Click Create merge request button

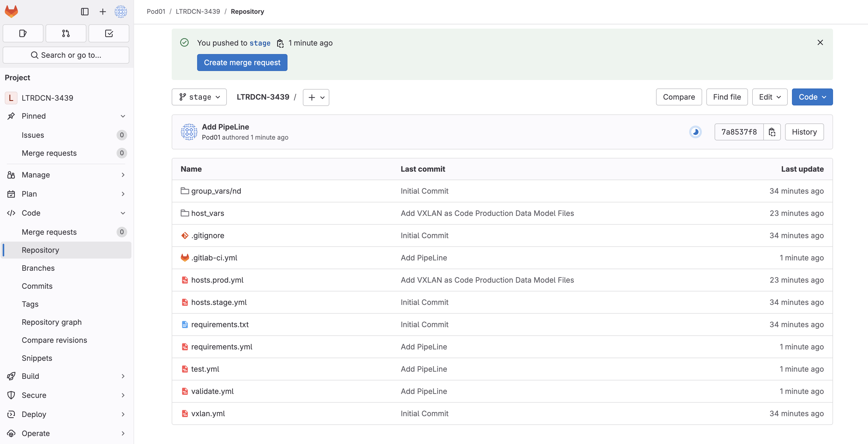(242, 63)
